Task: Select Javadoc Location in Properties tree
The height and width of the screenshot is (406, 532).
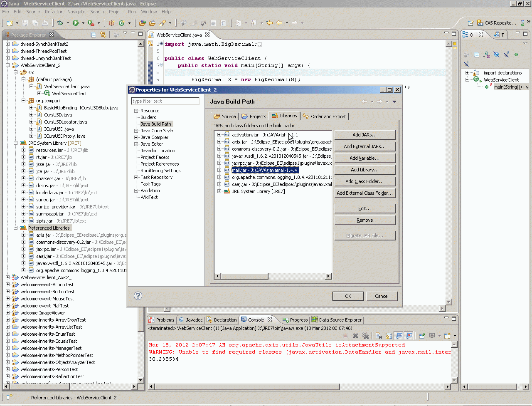Action: (158, 151)
